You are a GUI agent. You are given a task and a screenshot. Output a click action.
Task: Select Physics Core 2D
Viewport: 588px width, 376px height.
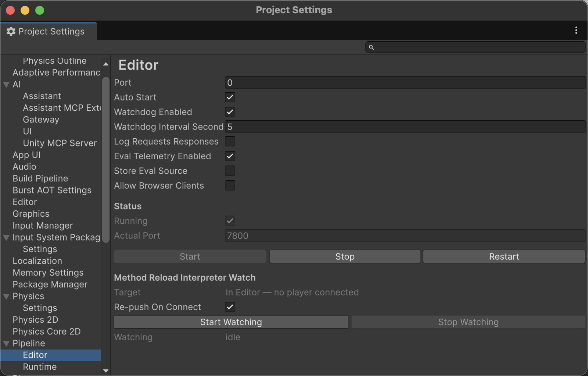tap(47, 331)
